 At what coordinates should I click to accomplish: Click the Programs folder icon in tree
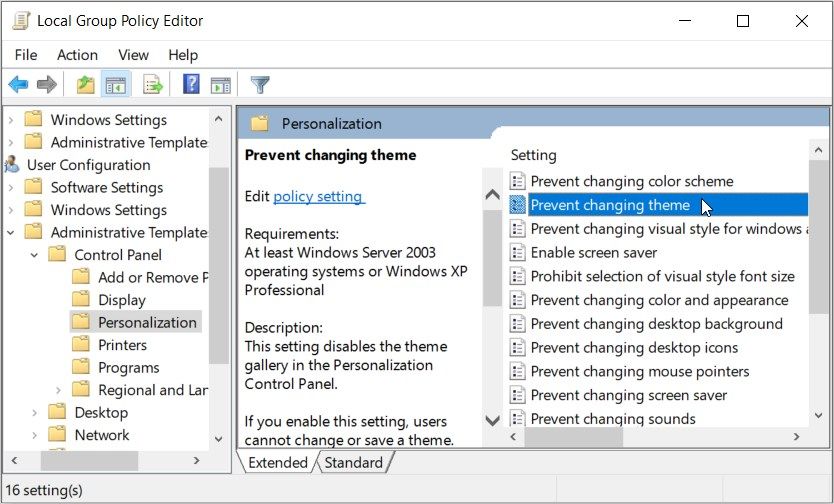point(81,367)
